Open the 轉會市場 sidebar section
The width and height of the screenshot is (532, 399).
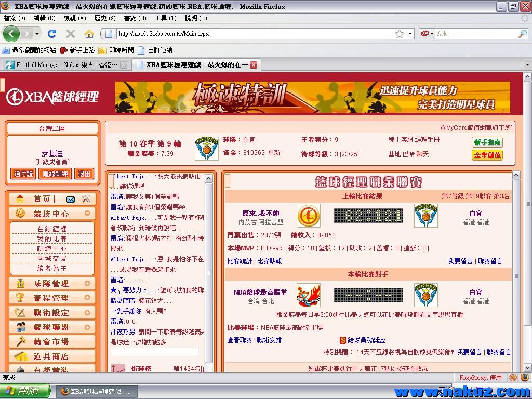point(52,342)
